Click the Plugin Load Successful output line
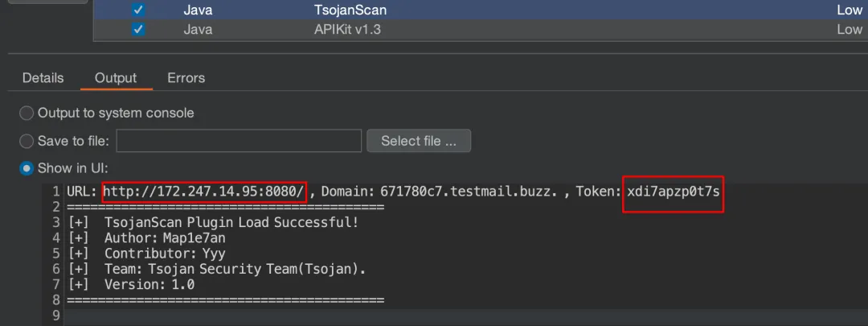The height and width of the screenshot is (326, 868). (231, 222)
